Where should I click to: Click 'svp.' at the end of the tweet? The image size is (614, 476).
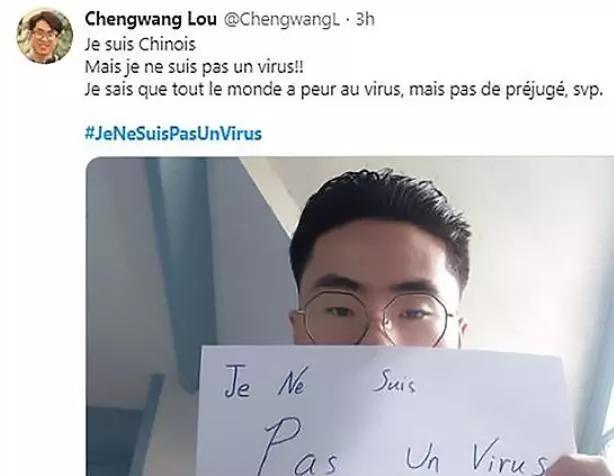point(587,91)
